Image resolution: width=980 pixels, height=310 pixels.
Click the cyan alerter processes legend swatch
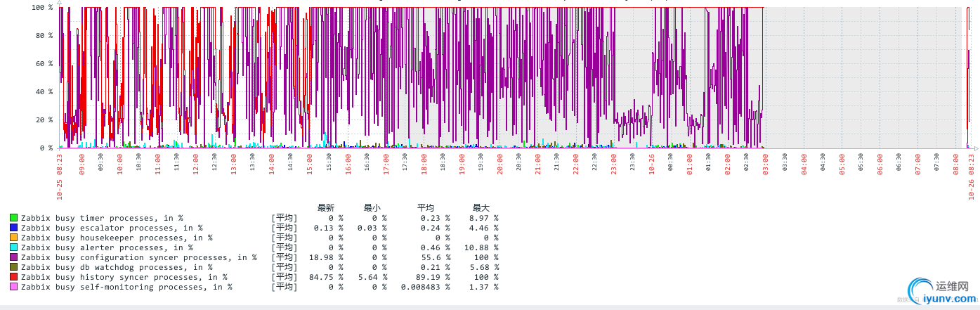tap(14, 247)
